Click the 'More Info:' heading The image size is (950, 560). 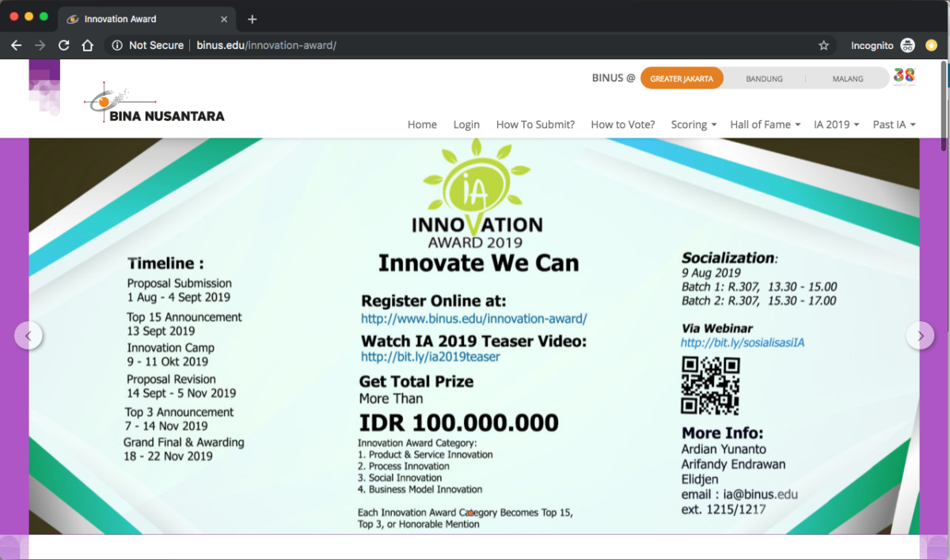pos(723,433)
